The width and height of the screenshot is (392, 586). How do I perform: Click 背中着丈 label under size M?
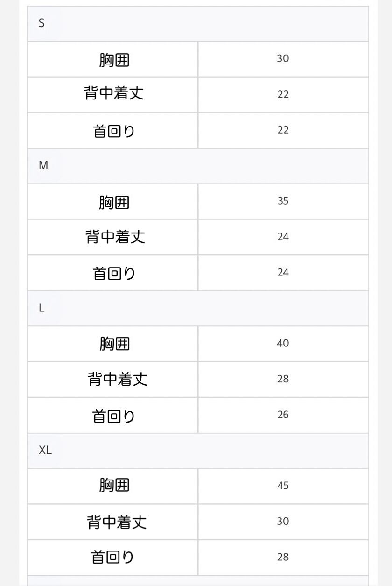pyautogui.click(x=115, y=236)
